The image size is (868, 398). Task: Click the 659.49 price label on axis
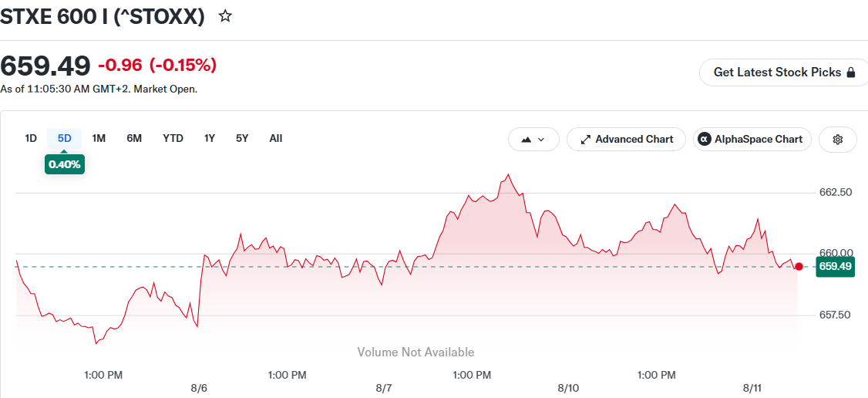(835, 267)
